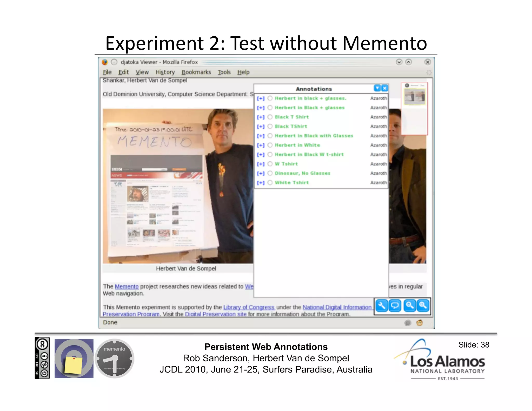Screen dimensions: 532x411
Task: Expand [+] next to 'White Tshirt'
Action: pyautogui.click(x=261, y=182)
